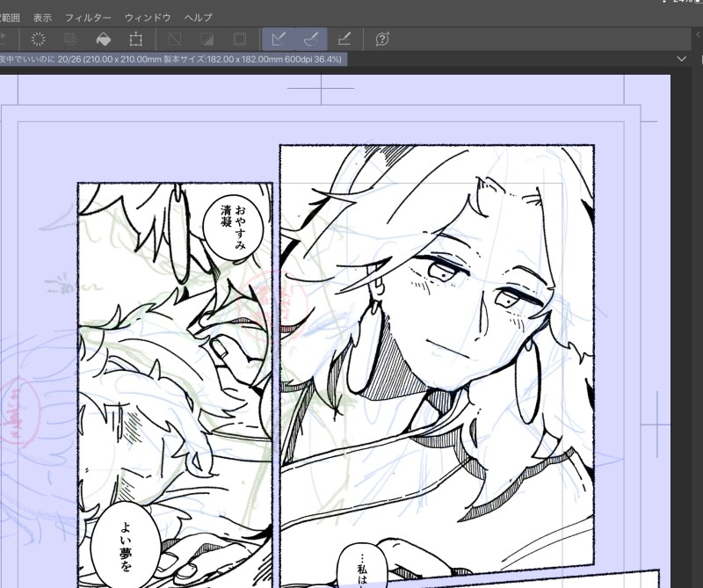Open the ウィンドウ menu

(x=148, y=18)
